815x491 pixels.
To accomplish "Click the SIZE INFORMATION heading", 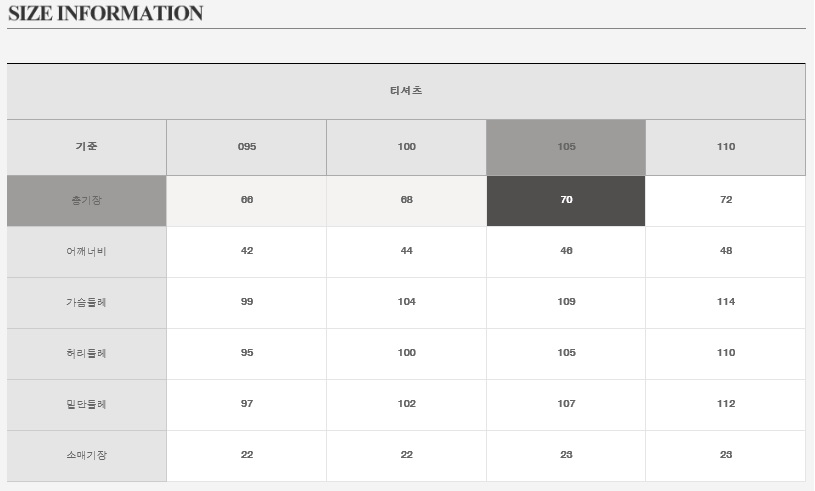I will pos(105,14).
